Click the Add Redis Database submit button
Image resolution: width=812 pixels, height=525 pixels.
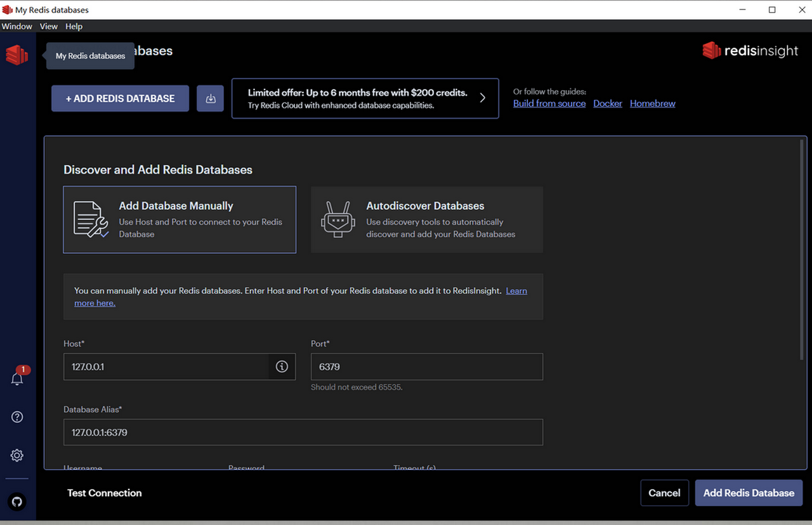tap(749, 493)
